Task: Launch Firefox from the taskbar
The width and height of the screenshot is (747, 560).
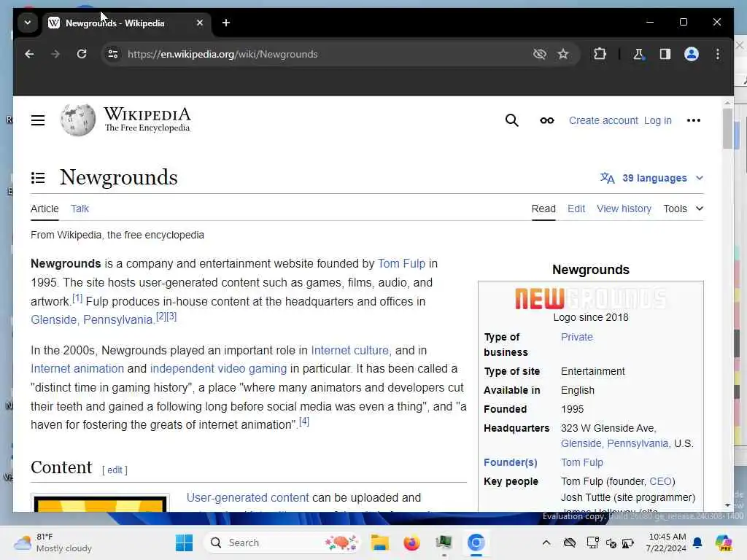Action: point(411,542)
